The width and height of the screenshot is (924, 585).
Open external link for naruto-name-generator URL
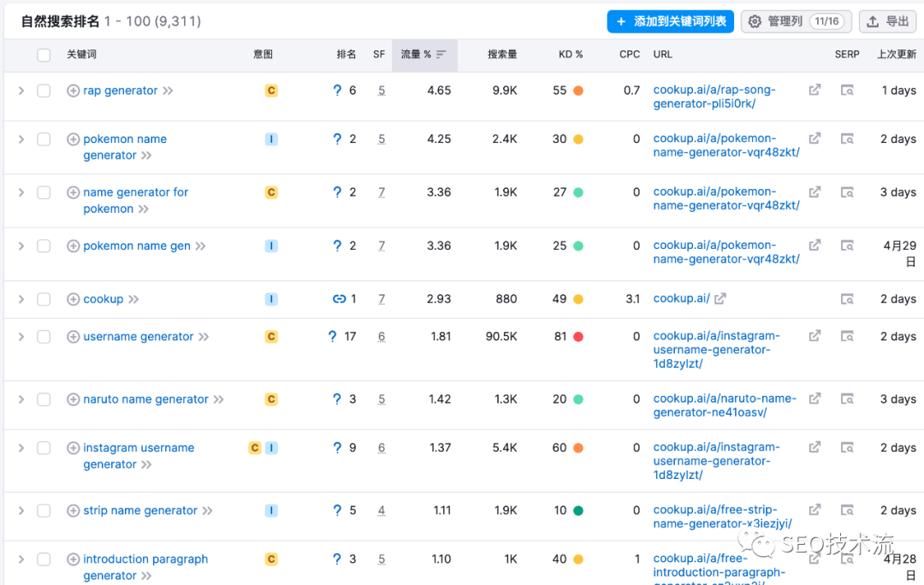coord(814,399)
